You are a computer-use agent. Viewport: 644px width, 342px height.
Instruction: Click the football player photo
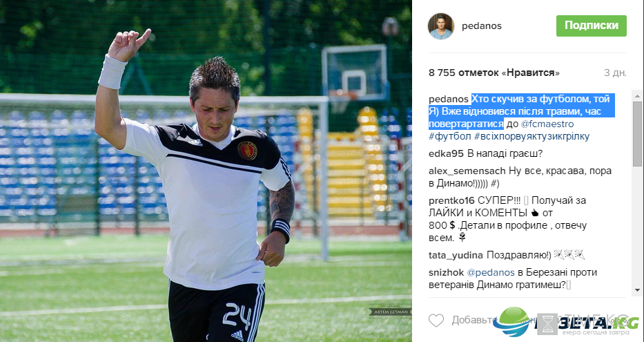(206, 171)
